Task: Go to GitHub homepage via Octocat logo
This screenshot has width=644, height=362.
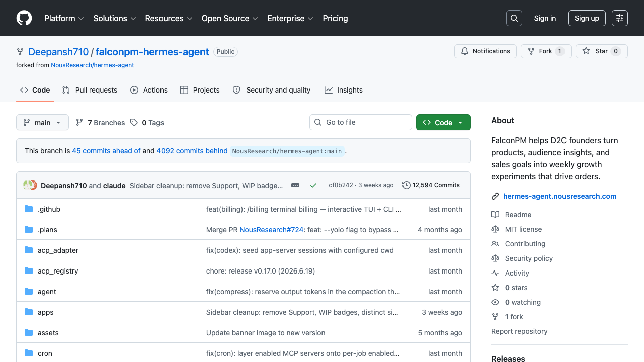Action: pos(24,18)
